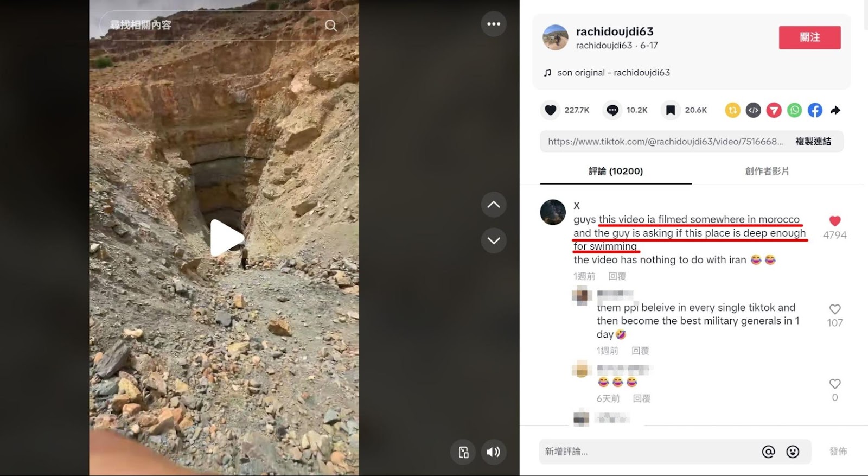
Task: Mute the video sound
Action: point(493,452)
